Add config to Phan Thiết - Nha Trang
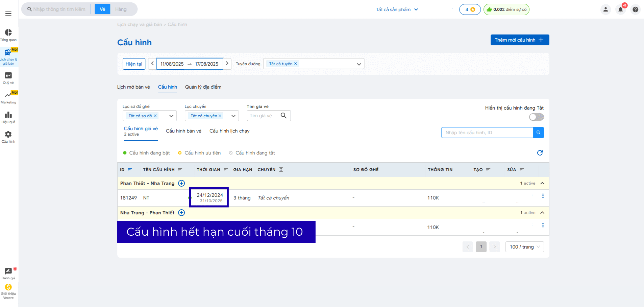 (181, 183)
